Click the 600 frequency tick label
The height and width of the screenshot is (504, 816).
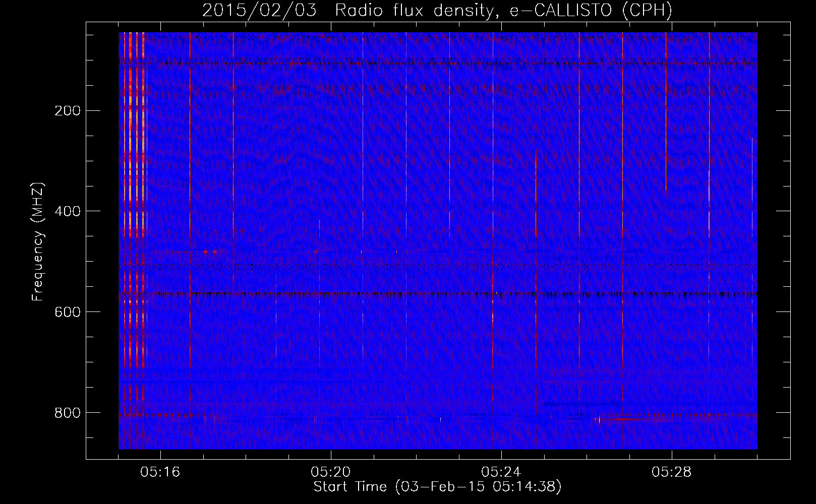[x=67, y=312]
